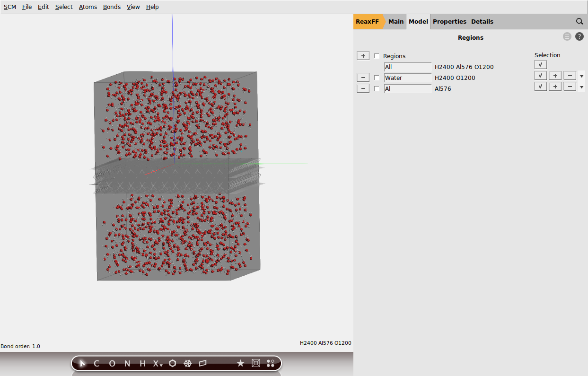Remove selection from the Water region
588x376 pixels.
coord(570,75)
